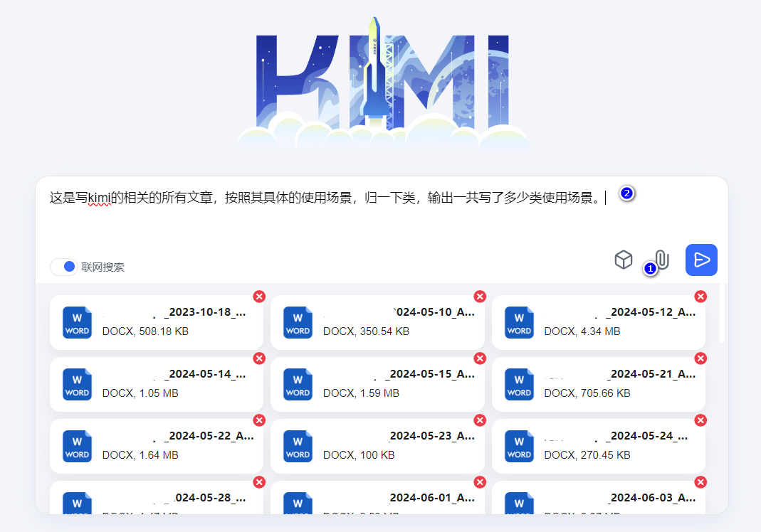Remove the 2024-05-22 DOCX attachment

tap(260, 420)
